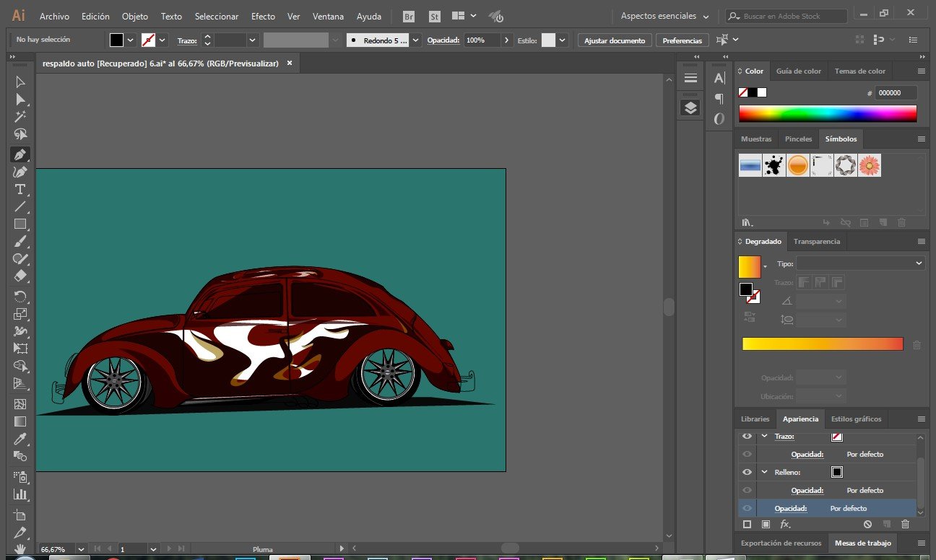Open the Objeto menu
Image resolution: width=936 pixels, height=560 pixels.
pyautogui.click(x=135, y=16)
